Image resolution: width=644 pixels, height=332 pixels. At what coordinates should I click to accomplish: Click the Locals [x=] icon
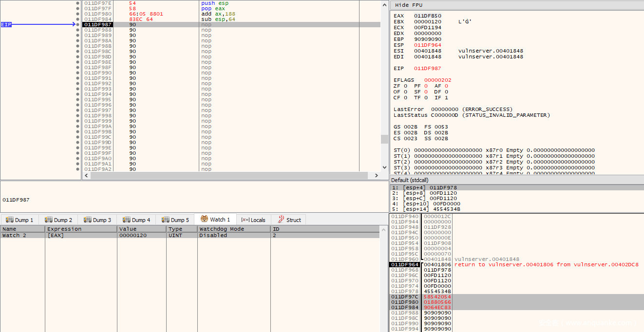(x=245, y=220)
